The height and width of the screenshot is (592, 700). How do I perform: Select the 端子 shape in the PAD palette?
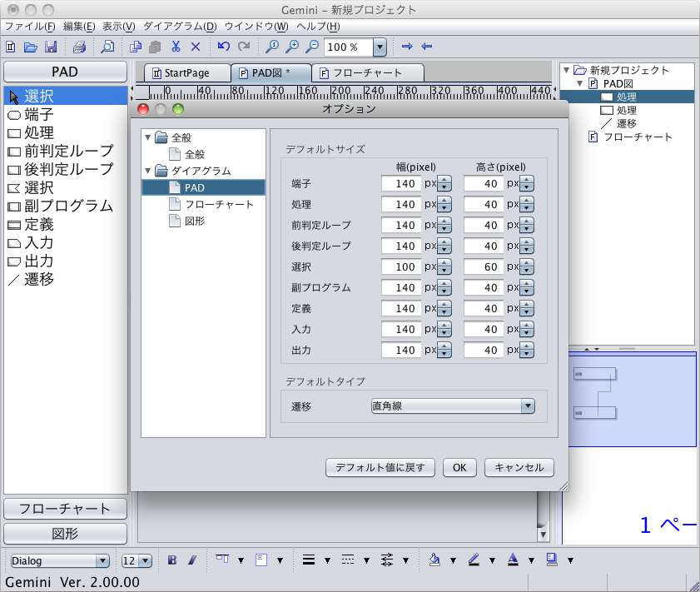coord(66,115)
